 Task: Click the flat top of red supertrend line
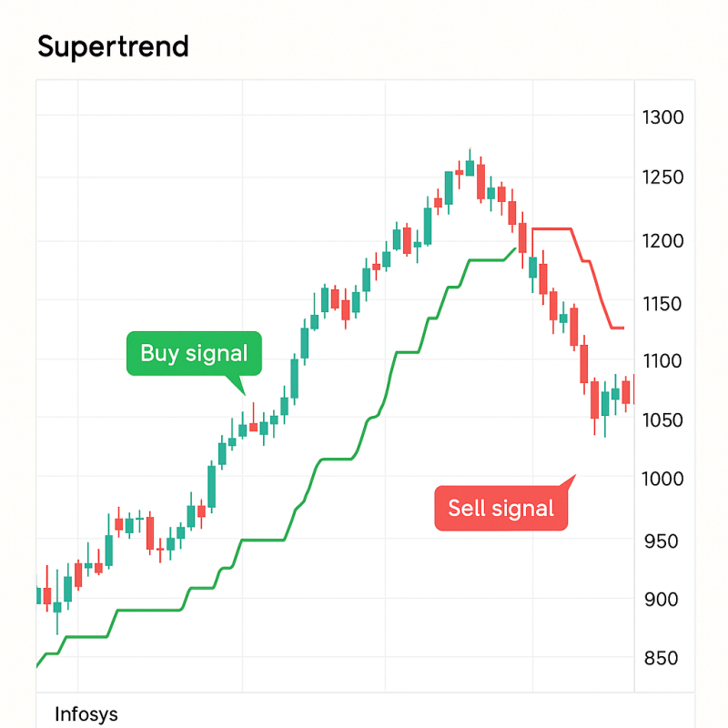coord(551,229)
